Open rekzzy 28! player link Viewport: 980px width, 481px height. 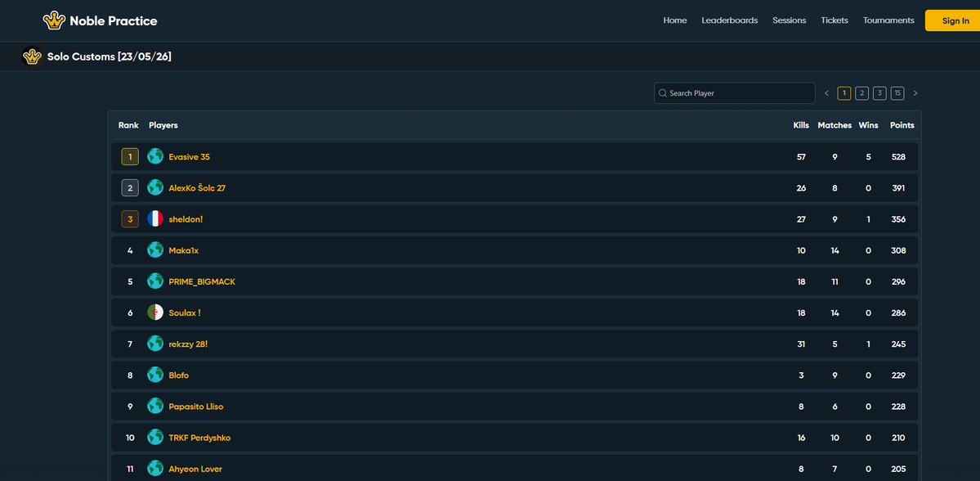click(x=188, y=344)
